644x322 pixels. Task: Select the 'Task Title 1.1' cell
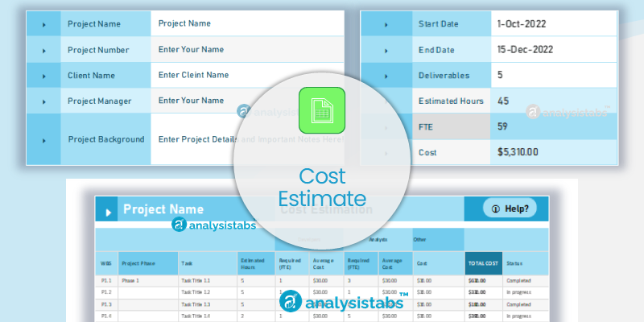pos(208,281)
